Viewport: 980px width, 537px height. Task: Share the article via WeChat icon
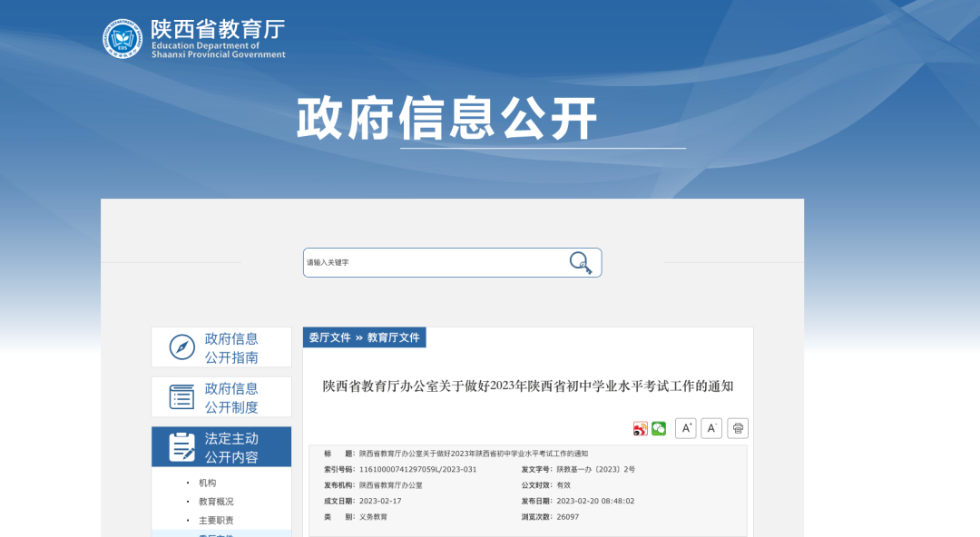(x=659, y=428)
